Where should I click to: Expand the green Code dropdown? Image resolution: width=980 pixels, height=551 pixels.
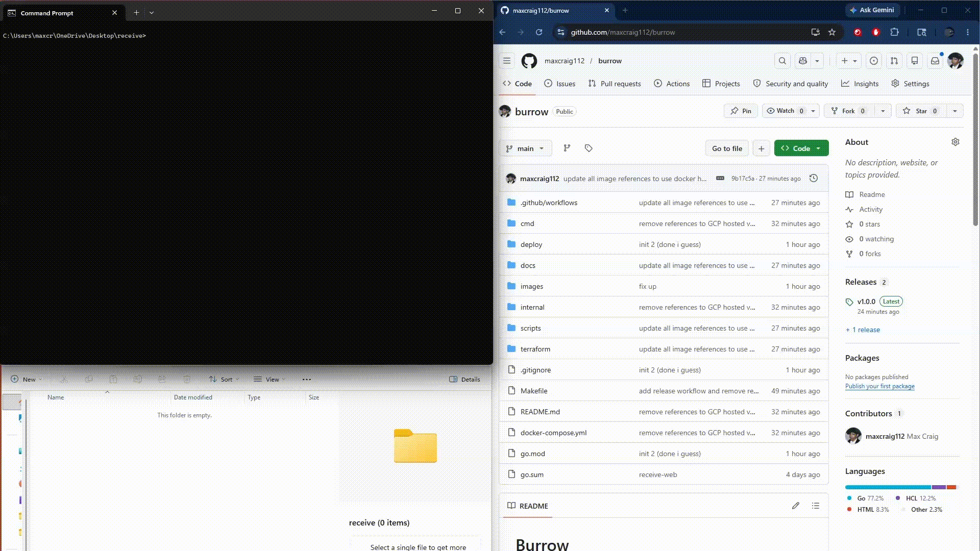coord(801,148)
